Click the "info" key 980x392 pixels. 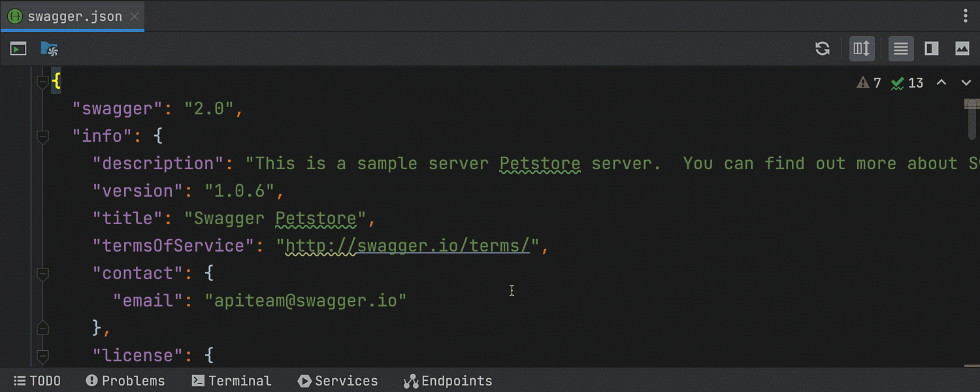tap(103, 137)
